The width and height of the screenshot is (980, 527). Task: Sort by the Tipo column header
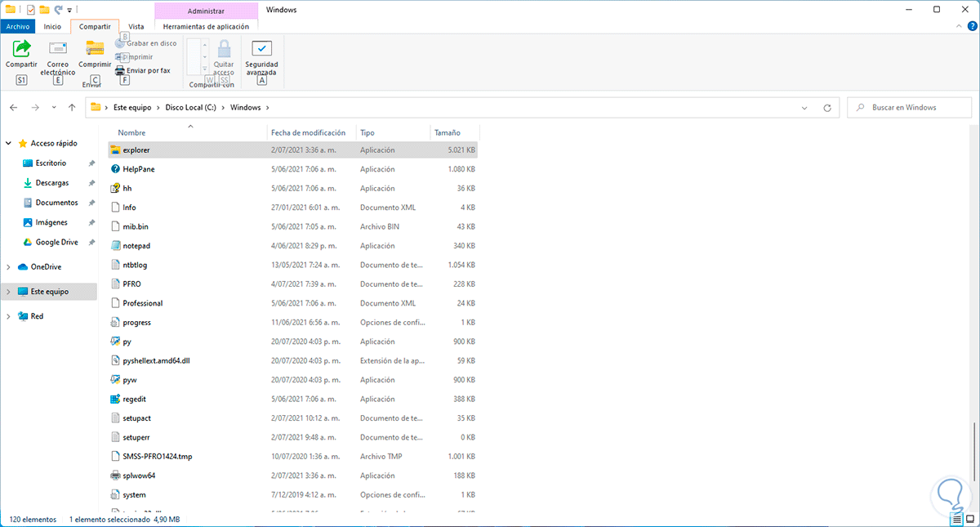point(394,132)
